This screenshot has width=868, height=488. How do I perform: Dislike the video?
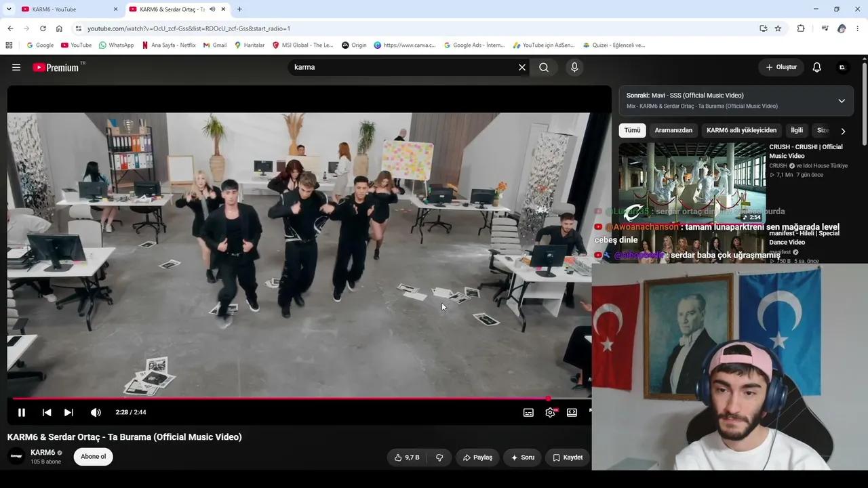tap(439, 457)
